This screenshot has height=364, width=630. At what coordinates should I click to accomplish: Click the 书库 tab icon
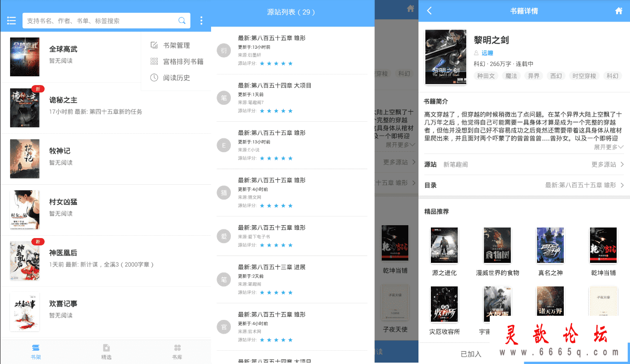[177, 348]
